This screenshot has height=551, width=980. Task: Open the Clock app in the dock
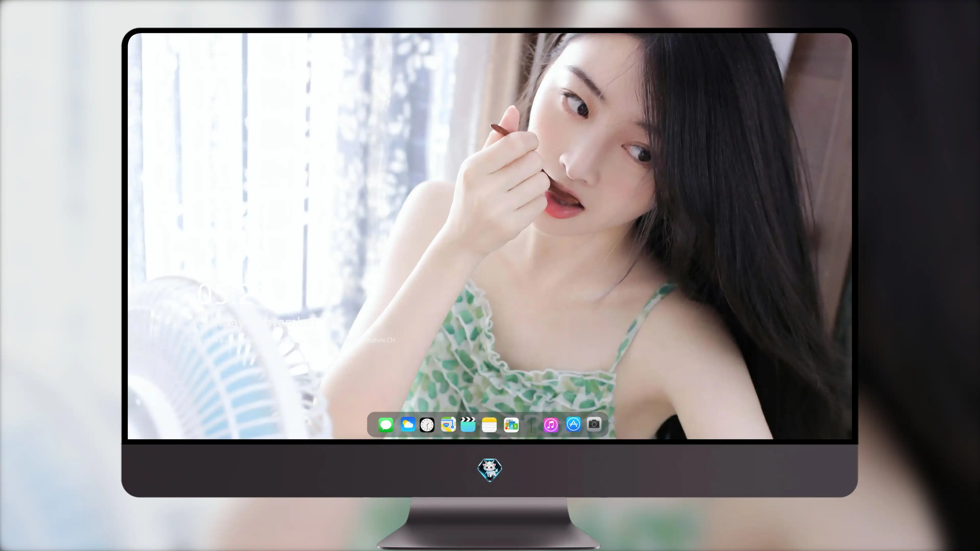pos(427,425)
